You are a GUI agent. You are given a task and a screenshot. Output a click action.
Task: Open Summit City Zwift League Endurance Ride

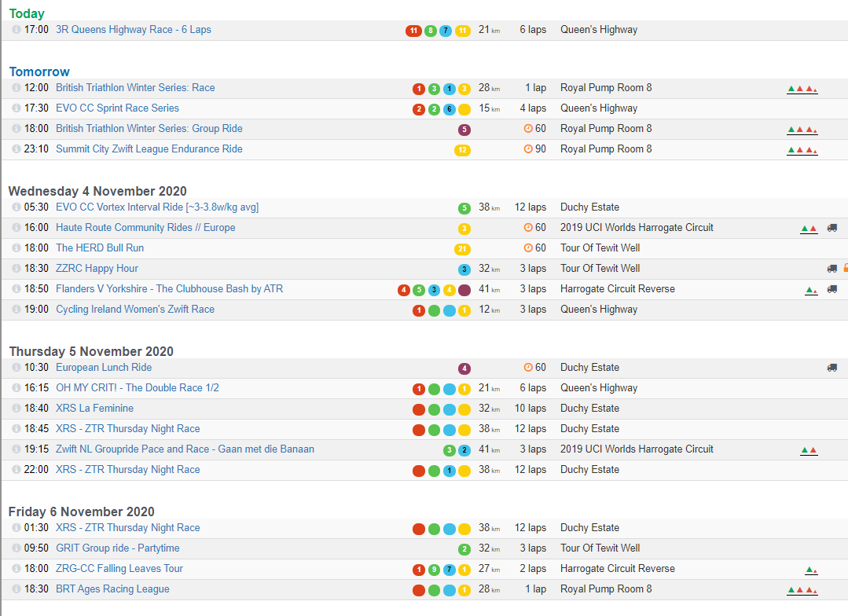point(149,148)
